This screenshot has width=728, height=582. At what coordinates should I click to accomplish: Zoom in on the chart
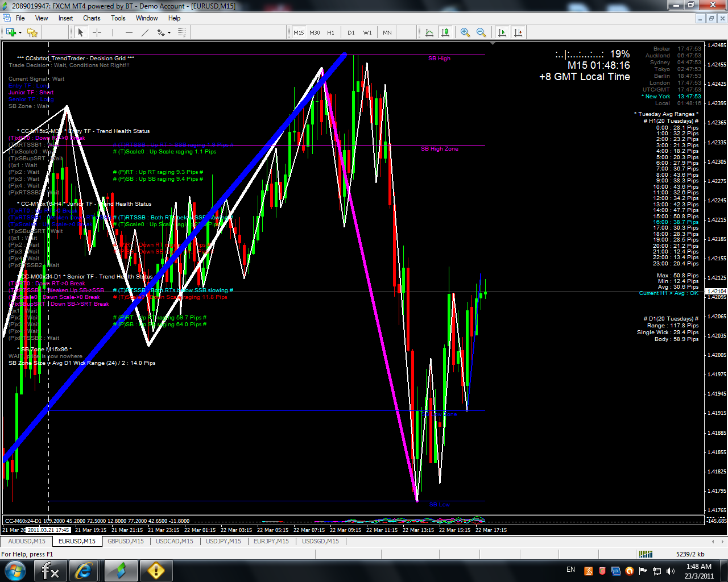[465, 32]
